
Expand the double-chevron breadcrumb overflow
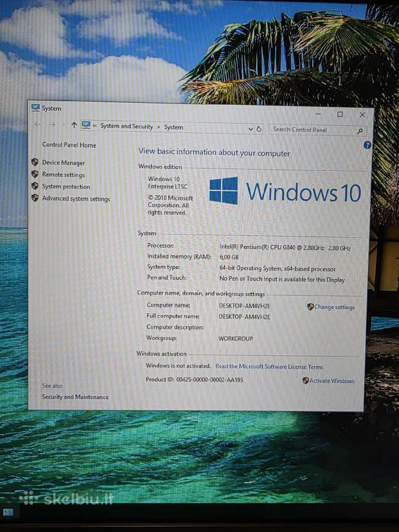click(95, 125)
